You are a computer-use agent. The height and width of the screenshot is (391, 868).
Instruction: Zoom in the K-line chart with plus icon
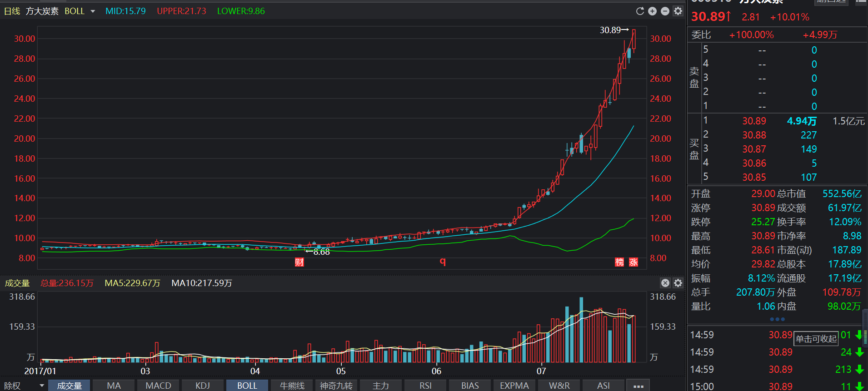(x=652, y=11)
